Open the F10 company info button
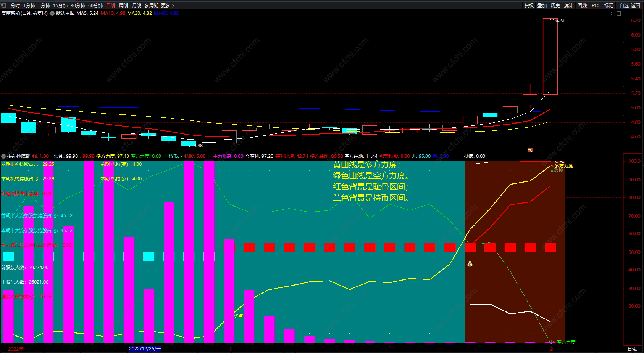This screenshot has width=644, height=353. 596,6
